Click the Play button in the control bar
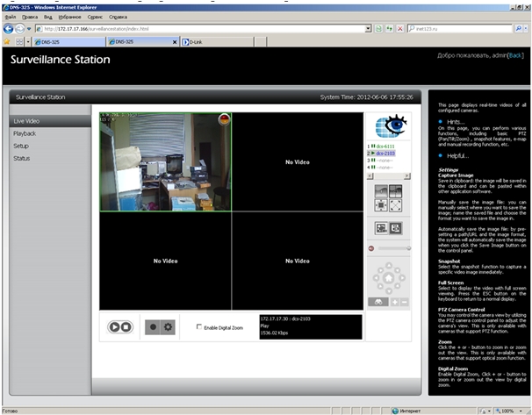 [115, 327]
